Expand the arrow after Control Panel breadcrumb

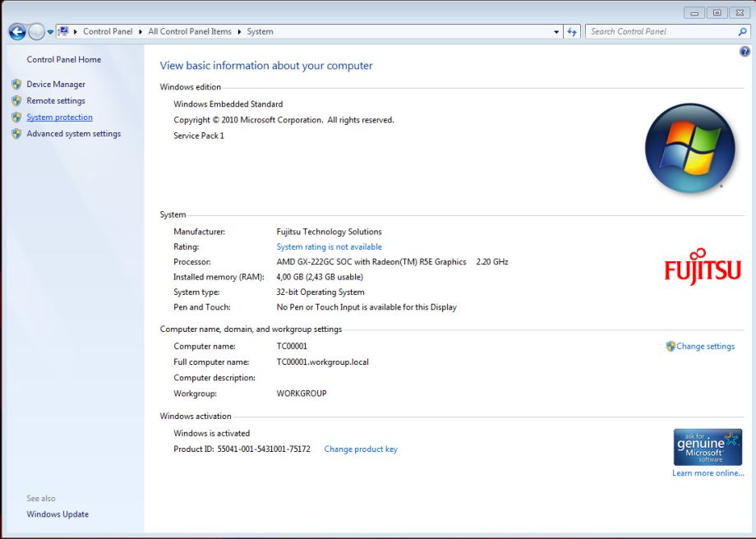pos(141,32)
